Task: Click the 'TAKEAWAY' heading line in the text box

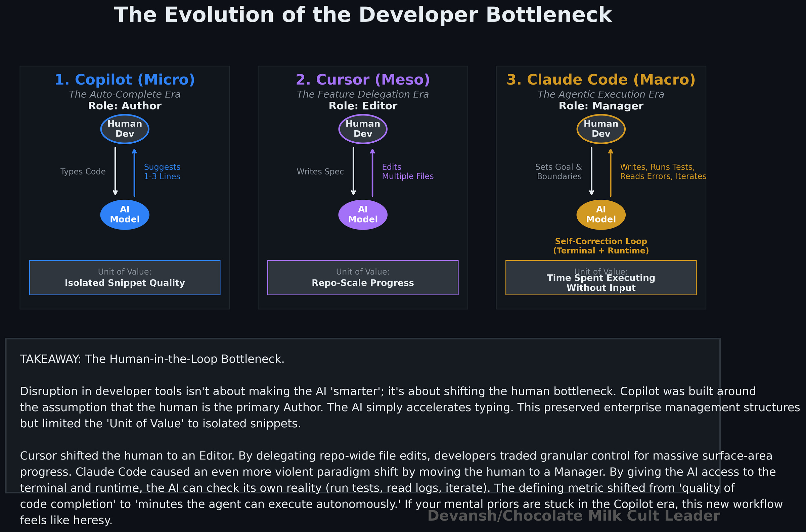Action: (x=152, y=359)
